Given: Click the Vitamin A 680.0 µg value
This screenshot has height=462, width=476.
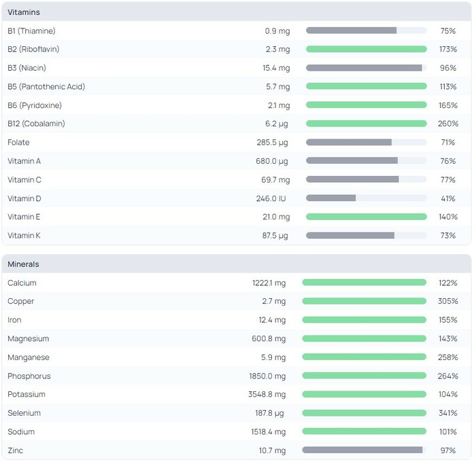Looking at the screenshot, I should (273, 161).
